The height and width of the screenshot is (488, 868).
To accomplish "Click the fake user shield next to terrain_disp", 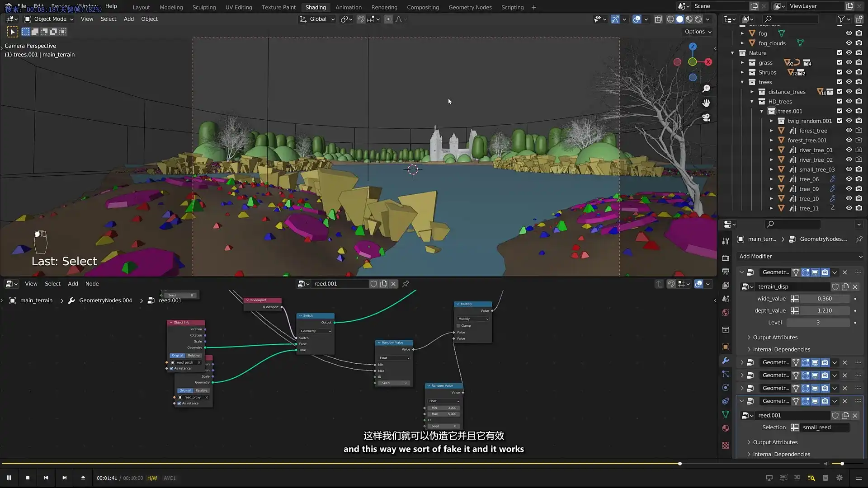I will pos(835,286).
